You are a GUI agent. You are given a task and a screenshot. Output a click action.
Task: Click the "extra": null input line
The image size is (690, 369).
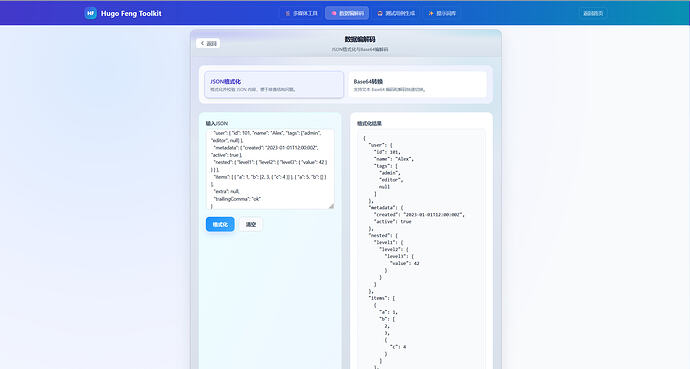tap(227, 192)
